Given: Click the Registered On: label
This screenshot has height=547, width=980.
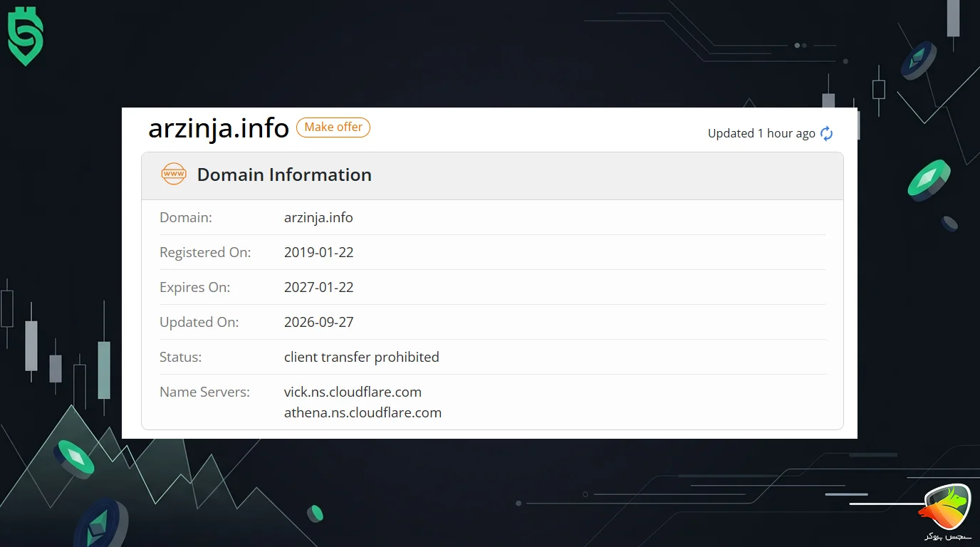Looking at the screenshot, I should pos(205,252).
